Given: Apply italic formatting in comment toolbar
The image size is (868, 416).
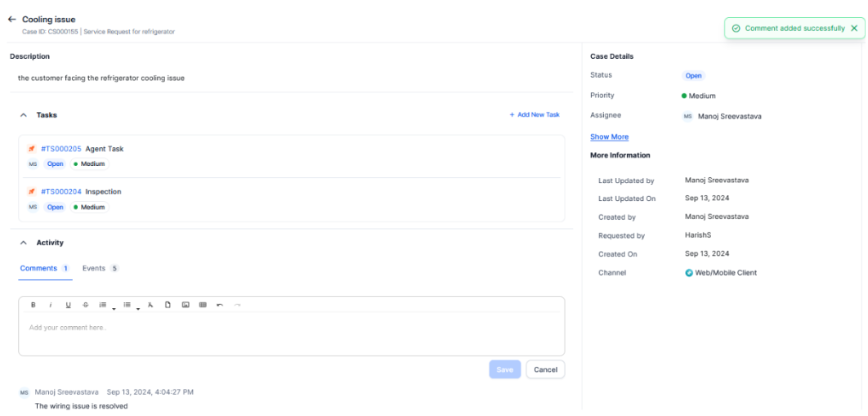Looking at the screenshot, I should tap(51, 305).
